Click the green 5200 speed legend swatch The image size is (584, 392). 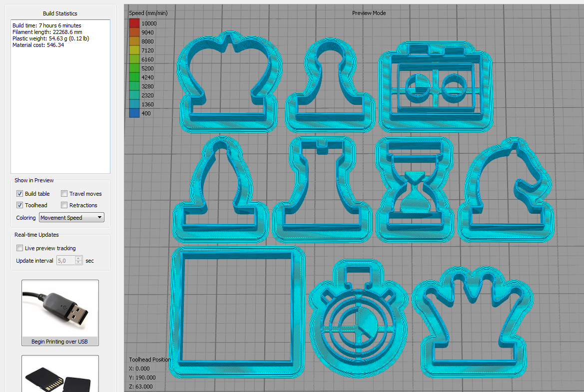[134, 68]
